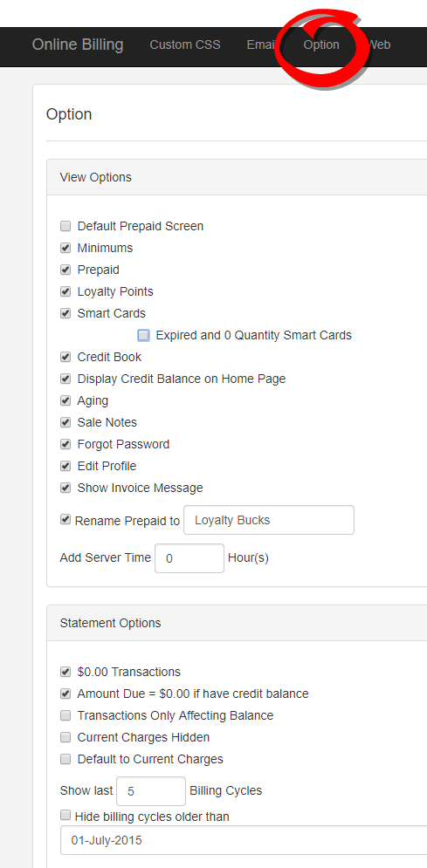Open the Custom CSS nav item

185,44
